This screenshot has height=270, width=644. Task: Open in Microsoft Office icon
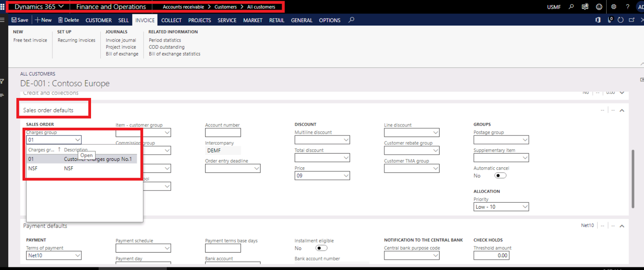[598, 20]
